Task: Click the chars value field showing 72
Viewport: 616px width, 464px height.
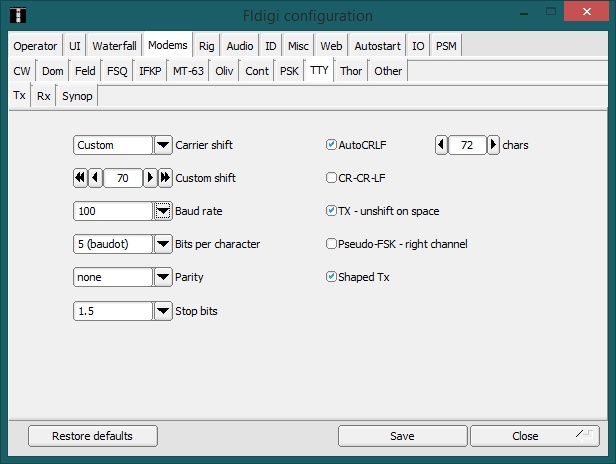Action: tap(467, 145)
